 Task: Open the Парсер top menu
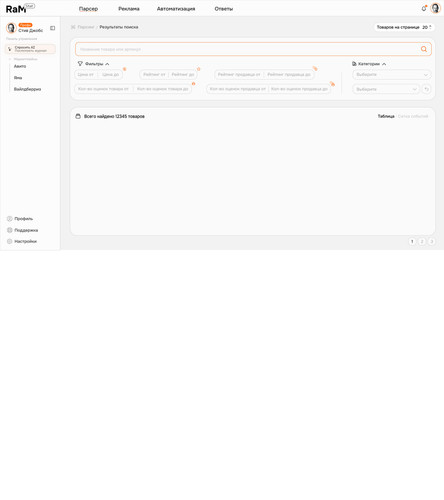pyautogui.click(x=88, y=9)
